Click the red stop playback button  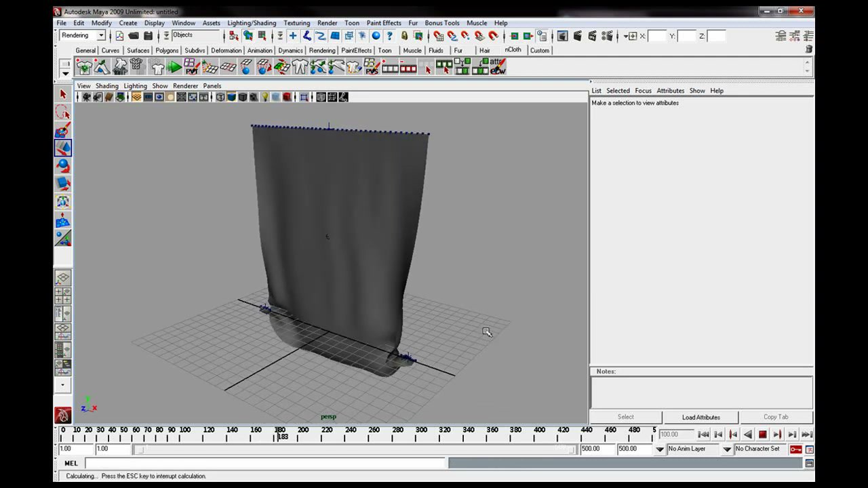tap(762, 435)
